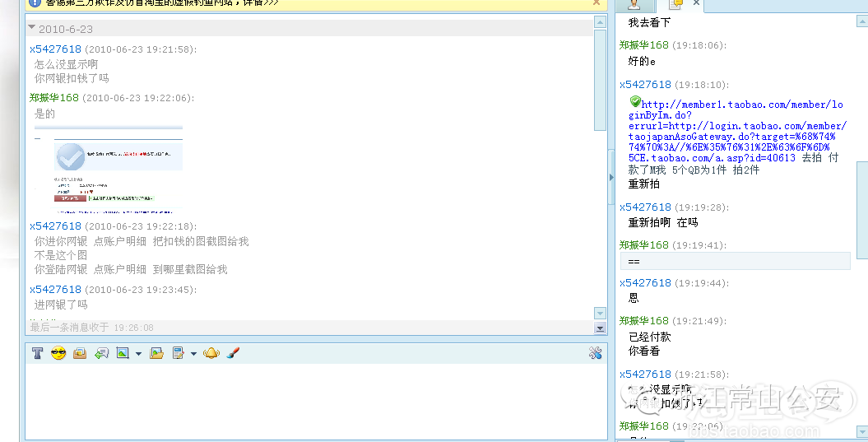The height and width of the screenshot is (442, 868).
Task: Click the message '你进你网银 点账户明细 把扣钱的图截图给我'
Action: click(142, 241)
